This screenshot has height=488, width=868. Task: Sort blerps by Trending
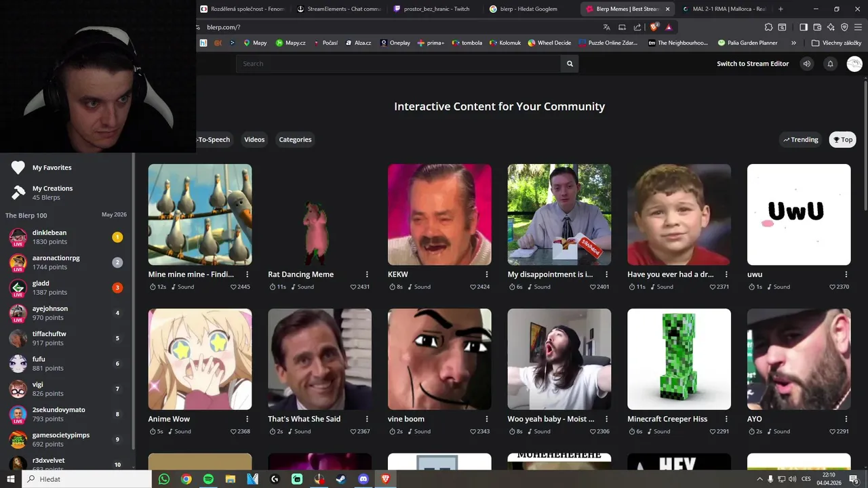tap(800, 140)
